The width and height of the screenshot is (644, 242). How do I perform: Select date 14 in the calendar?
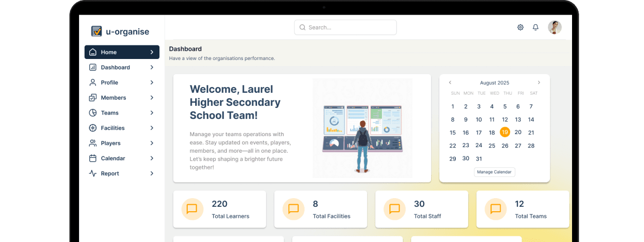tap(531, 119)
